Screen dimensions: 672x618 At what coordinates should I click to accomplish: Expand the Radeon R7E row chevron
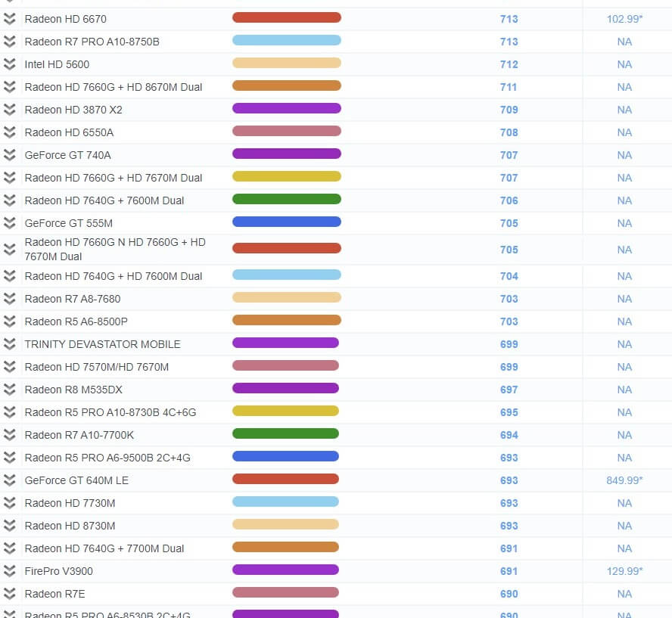pos(9,594)
